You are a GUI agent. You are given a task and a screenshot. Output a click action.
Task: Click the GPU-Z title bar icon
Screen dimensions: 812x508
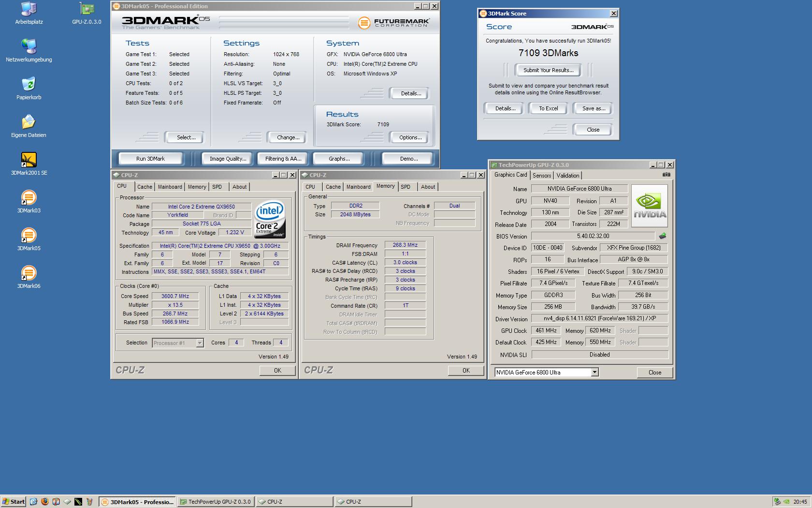pos(494,165)
